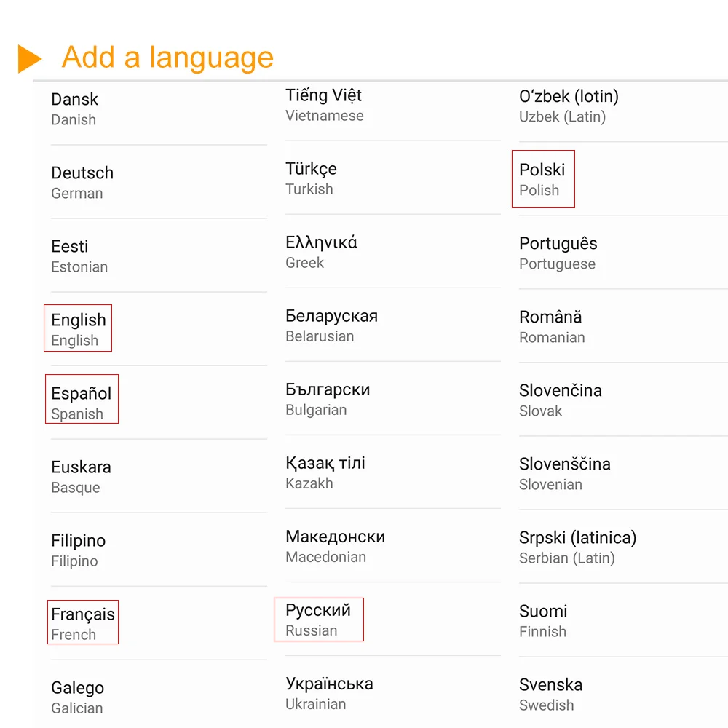This screenshot has height=728, width=728.
Task: Select English language entry
Action: tap(159, 329)
